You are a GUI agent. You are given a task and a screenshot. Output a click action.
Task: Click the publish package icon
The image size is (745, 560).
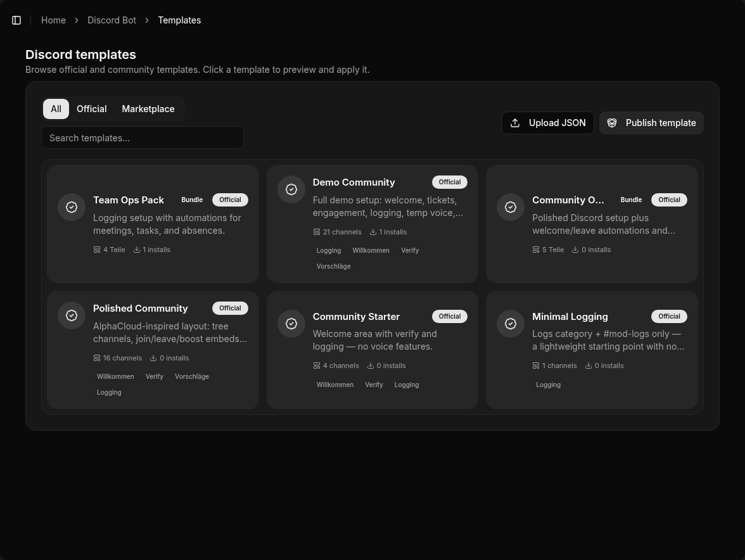[x=612, y=123]
